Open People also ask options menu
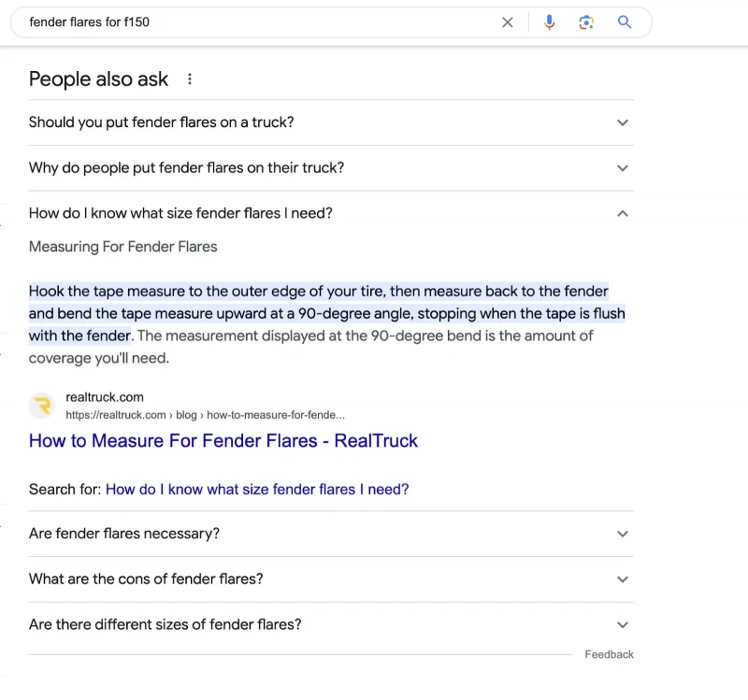The image size is (748, 700). 190,79
